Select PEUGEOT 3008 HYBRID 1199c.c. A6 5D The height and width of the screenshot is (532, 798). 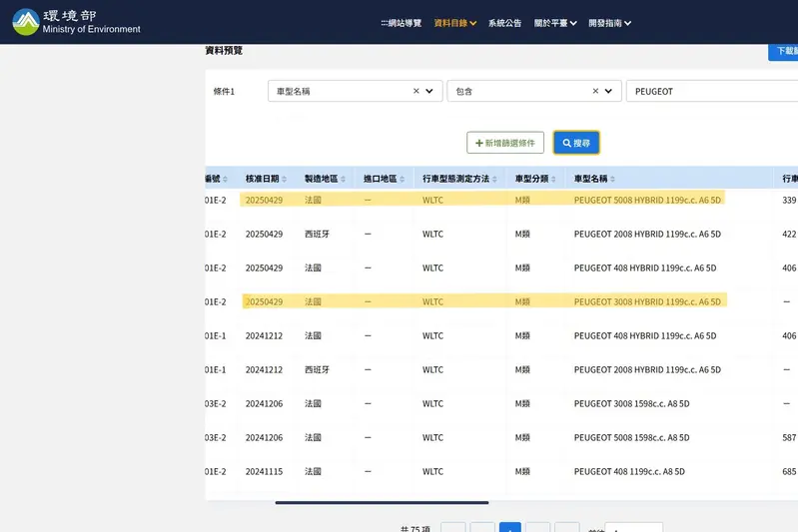click(647, 301)
